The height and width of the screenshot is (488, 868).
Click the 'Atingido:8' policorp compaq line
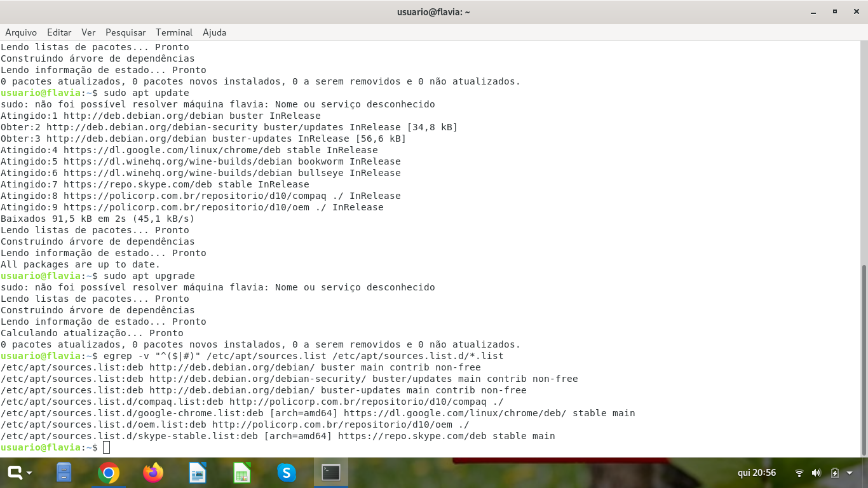(201, 196)
